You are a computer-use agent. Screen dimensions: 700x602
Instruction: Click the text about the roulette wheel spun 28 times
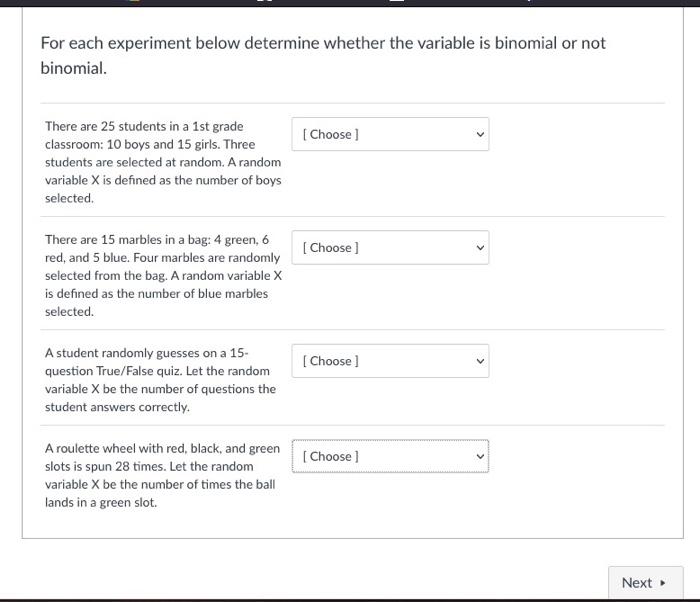(162, 475)
